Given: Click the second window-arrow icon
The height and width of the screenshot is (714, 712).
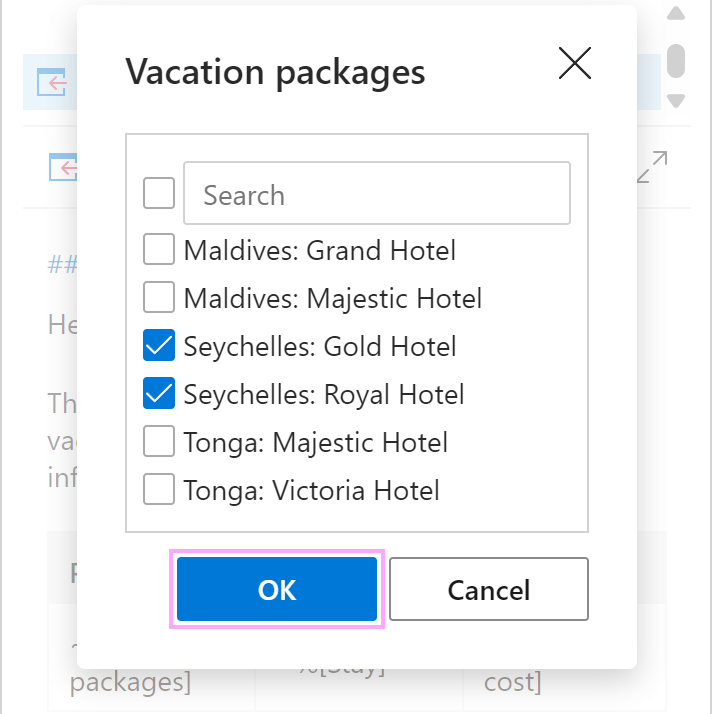Looking at the screenshot, I should coord(64,167).
